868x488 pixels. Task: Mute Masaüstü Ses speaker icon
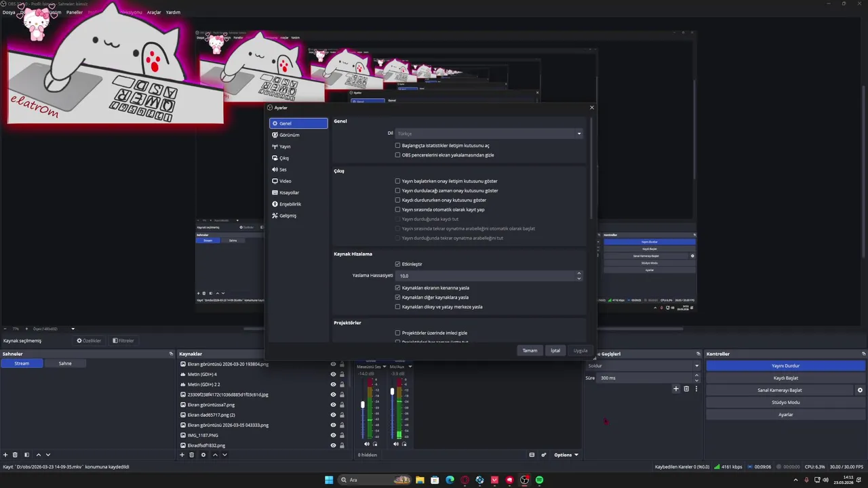(x=367, y=444)
